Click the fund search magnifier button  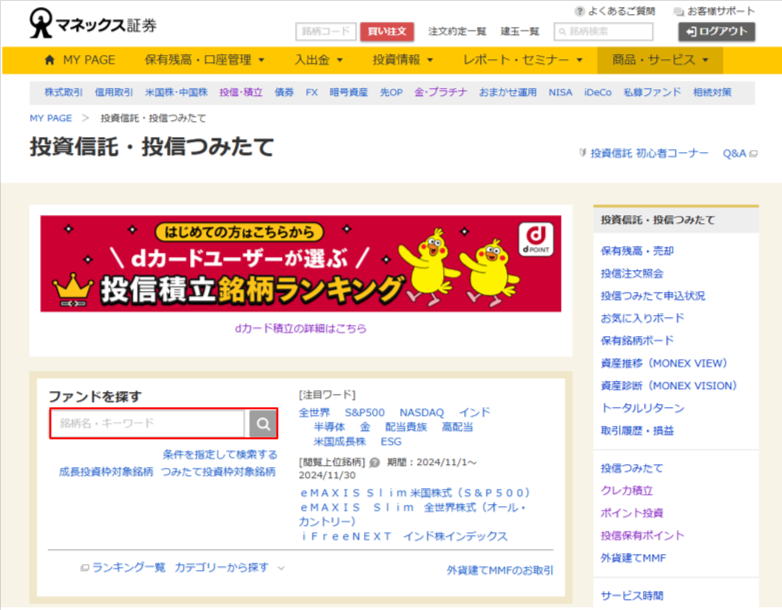pos(263,424)
